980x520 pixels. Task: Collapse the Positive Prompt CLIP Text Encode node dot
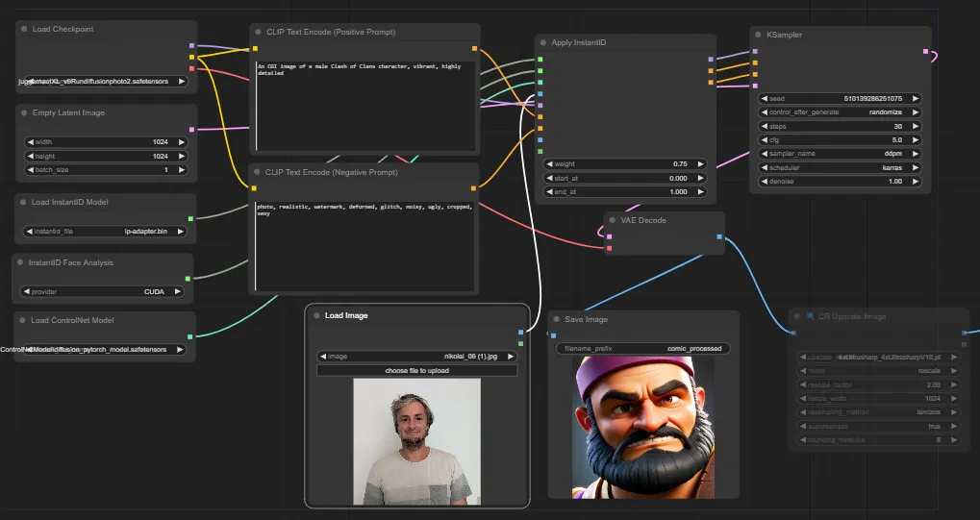(258, 32)
